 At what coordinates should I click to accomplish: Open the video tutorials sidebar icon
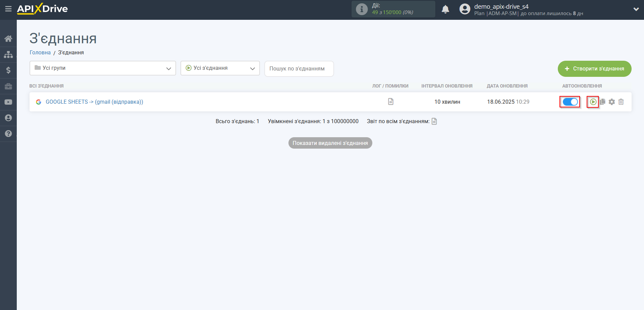8,102
